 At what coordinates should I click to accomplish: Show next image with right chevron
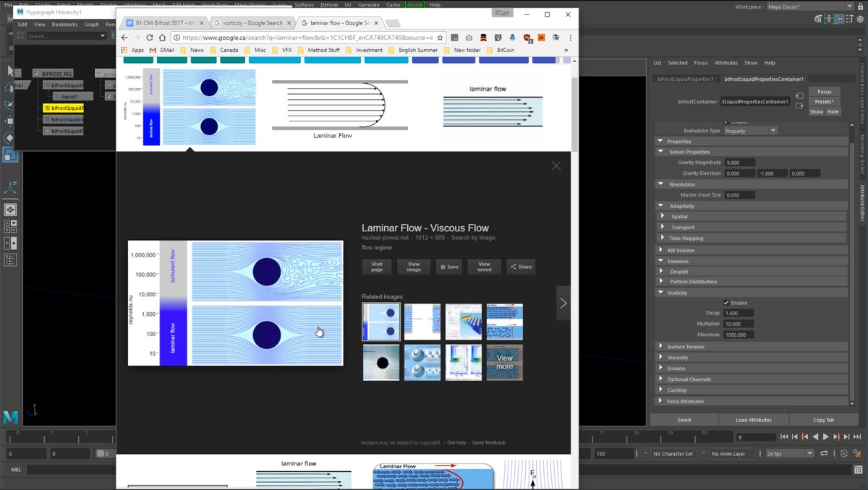click(x=563, y=304)
